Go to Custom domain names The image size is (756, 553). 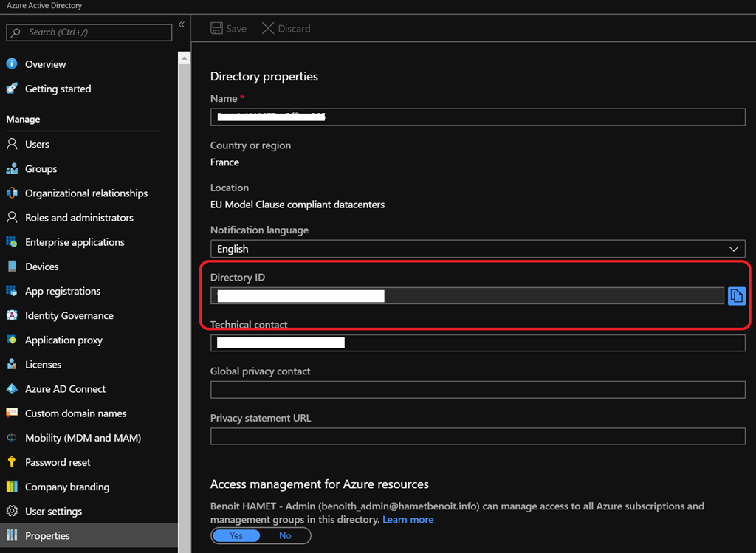75,413
